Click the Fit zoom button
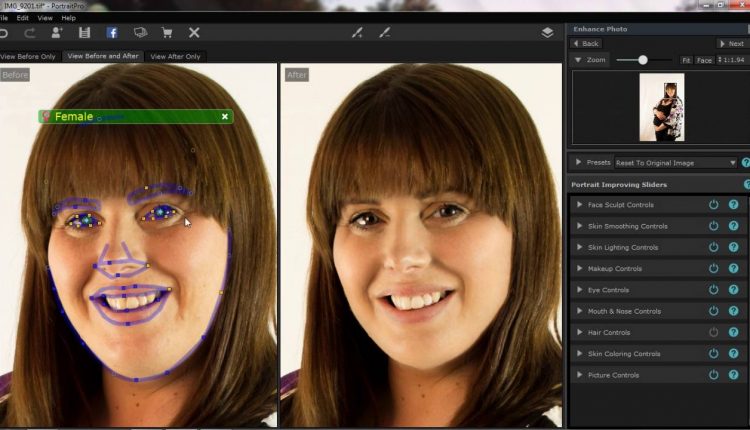 point(686,60)
